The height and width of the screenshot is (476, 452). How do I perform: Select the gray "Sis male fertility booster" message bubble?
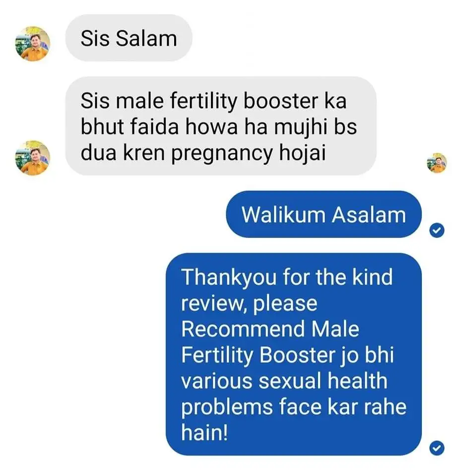[x=221, y=126]
